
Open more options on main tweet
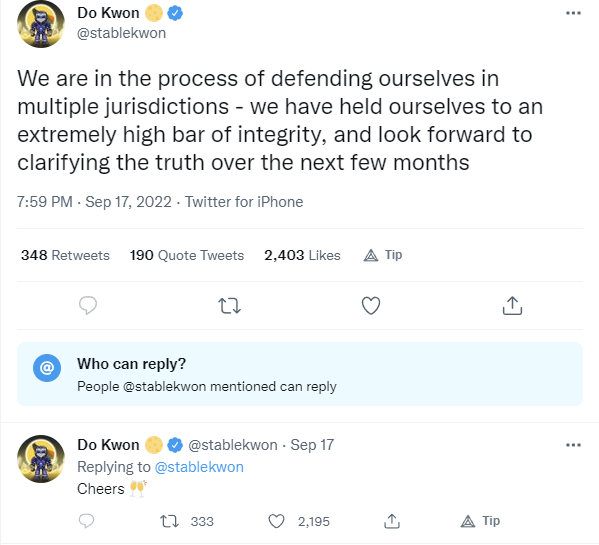[573, 13]
